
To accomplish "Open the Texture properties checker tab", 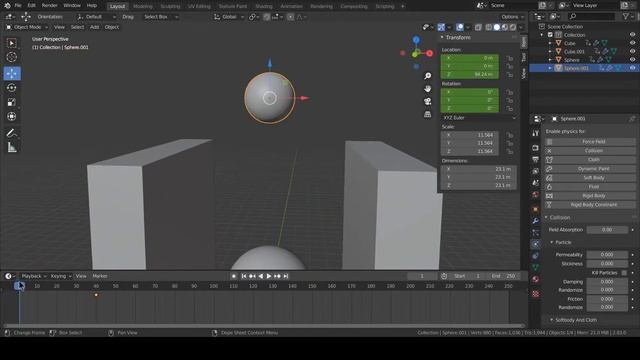I will click(536, 294).
